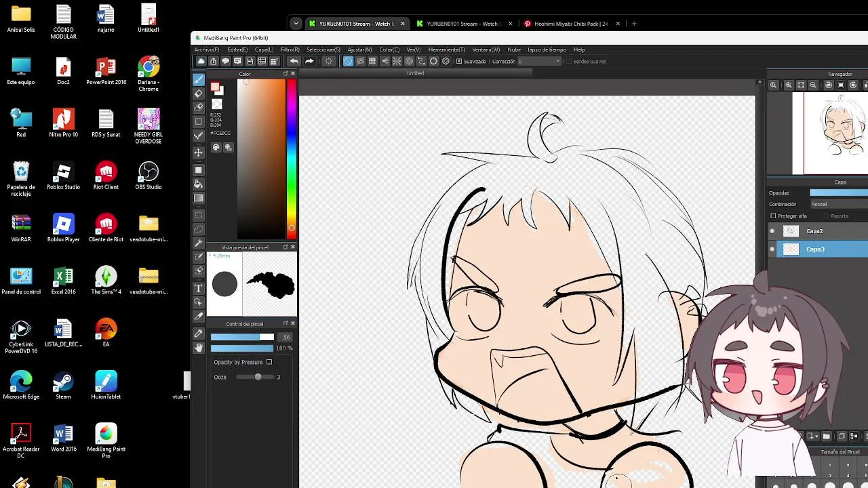868x488 pixels.
Task: Select the Capa2 layer
Action: point(818,231)
